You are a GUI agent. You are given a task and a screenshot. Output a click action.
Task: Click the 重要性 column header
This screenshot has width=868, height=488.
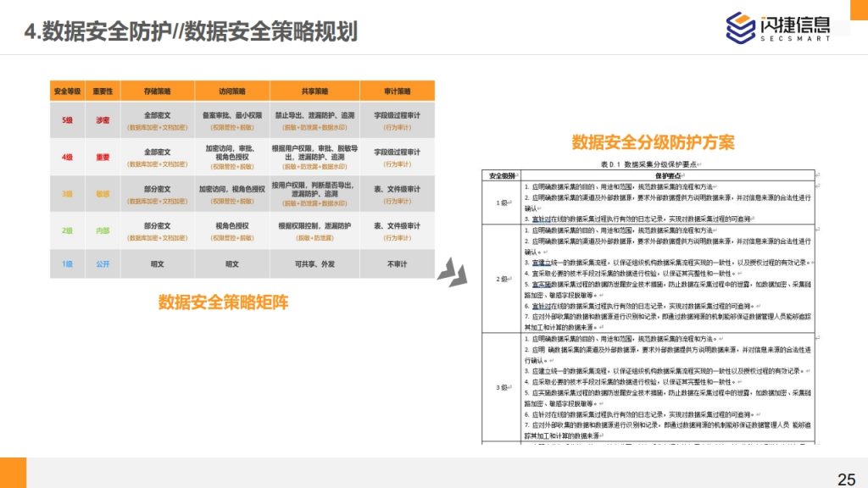103,91
